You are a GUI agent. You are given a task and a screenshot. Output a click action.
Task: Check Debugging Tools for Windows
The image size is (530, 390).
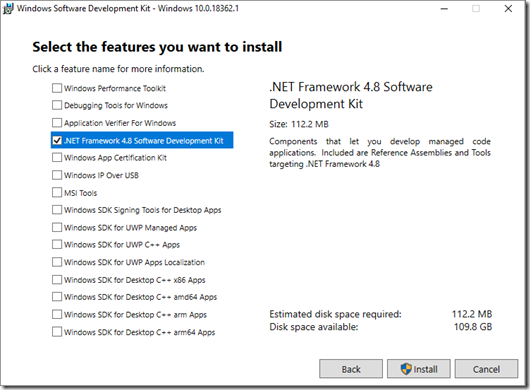click(57, 105)
